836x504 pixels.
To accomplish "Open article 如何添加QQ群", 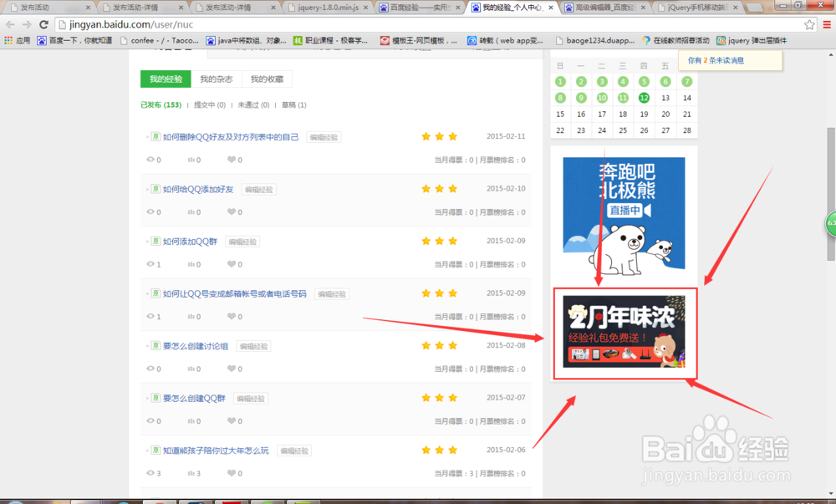I will [191, 242].
